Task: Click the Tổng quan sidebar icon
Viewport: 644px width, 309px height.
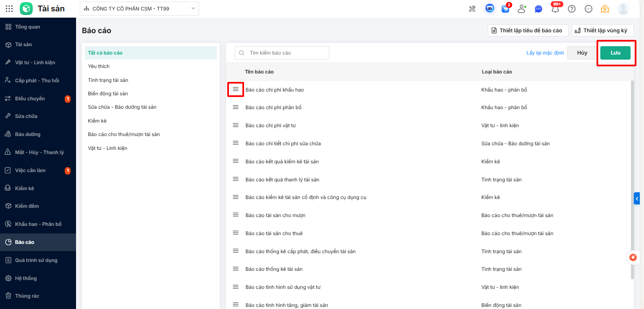Action: click(x=8, y=27)
